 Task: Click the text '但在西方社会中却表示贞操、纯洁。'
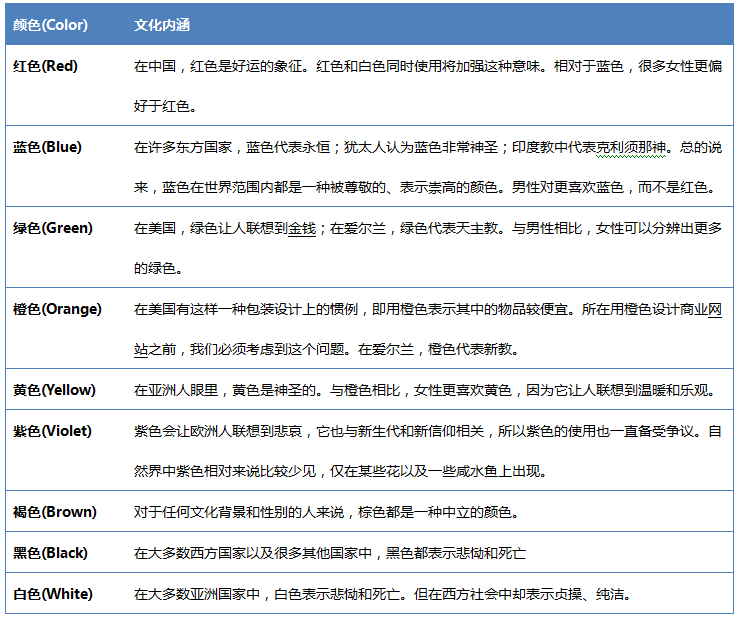coord(522,594)
